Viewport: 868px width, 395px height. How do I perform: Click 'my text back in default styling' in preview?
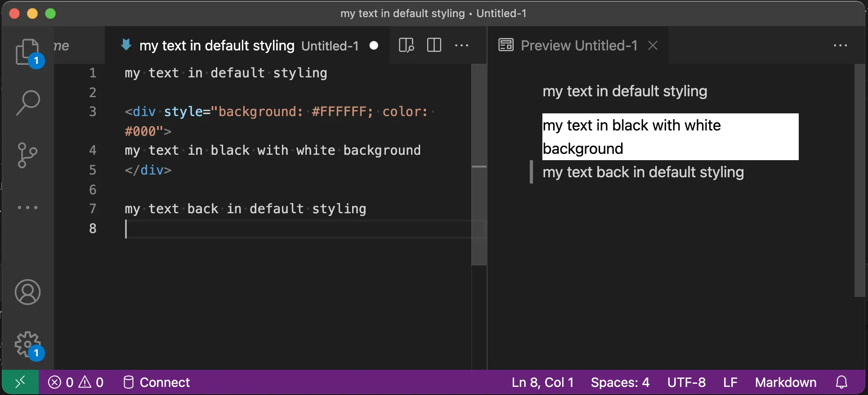point(643,172)
